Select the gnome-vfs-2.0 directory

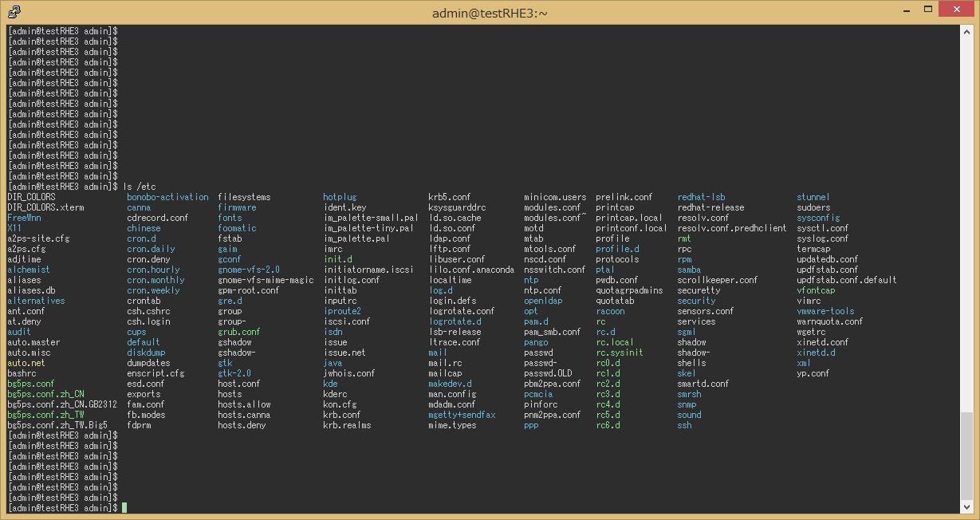point(249,270)
